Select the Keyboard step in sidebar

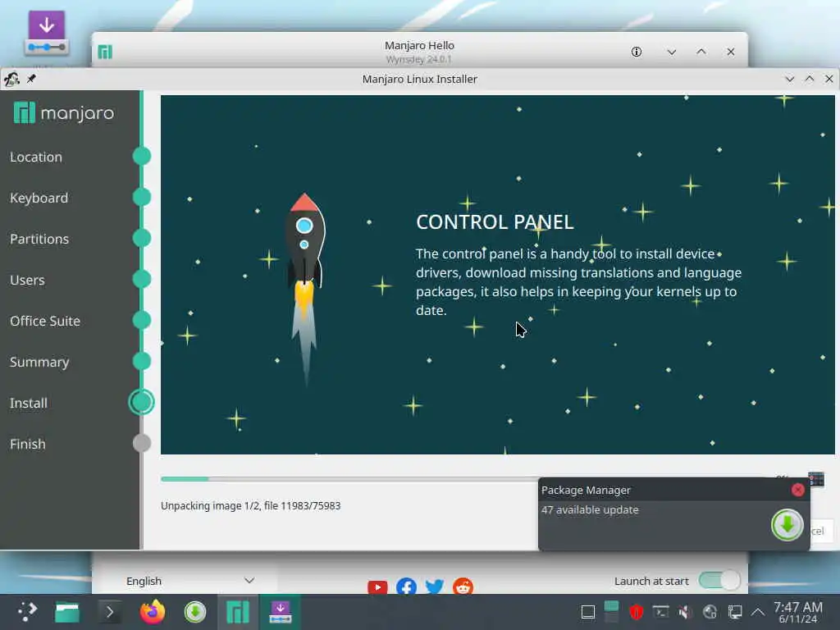click(x=39, y=198)
